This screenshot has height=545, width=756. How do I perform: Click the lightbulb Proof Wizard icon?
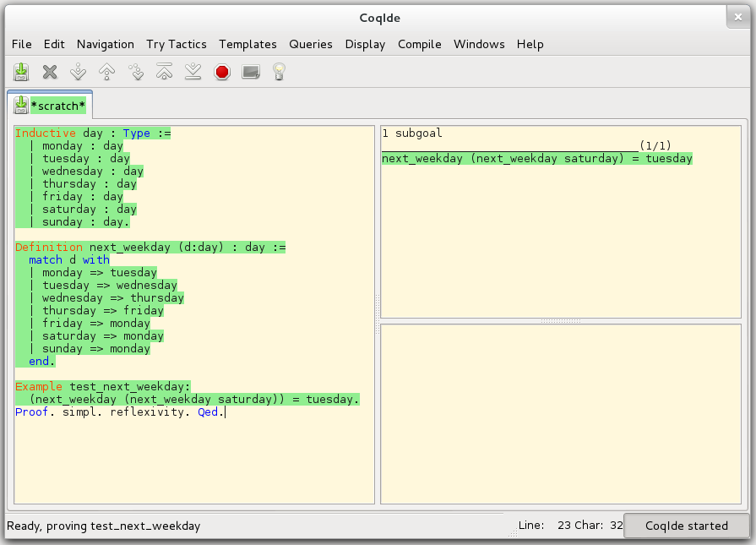[279, 72]
